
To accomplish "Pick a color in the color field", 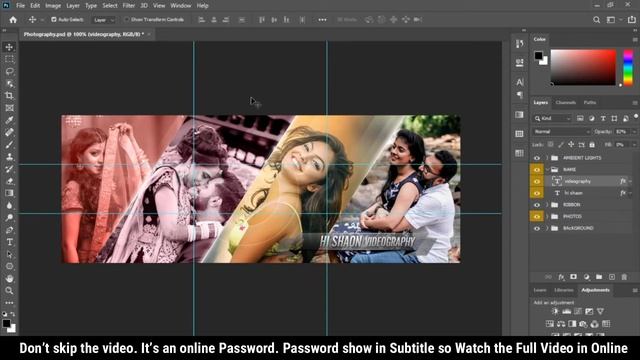I will pyautogui.click(x=583, y=67).
